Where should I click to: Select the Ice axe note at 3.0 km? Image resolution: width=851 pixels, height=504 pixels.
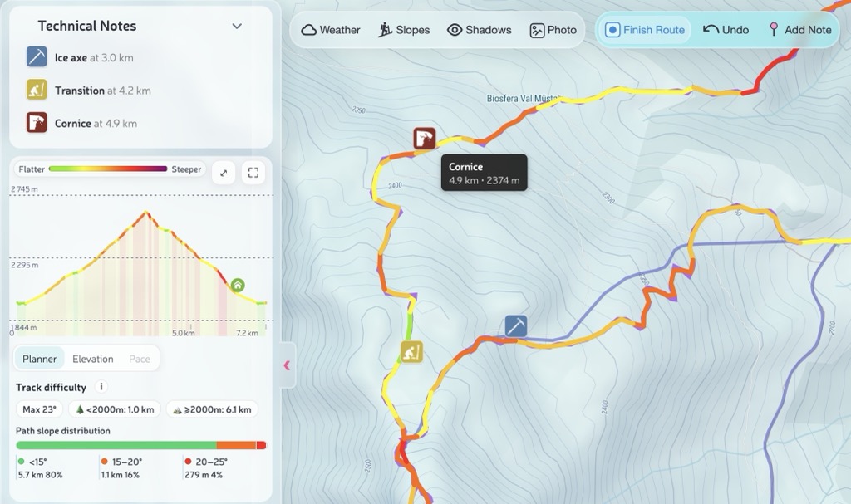coord(93,58)
